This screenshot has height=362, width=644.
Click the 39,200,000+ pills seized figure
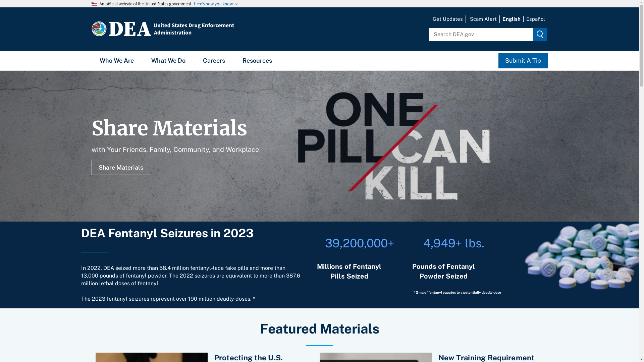click(359, 243)
